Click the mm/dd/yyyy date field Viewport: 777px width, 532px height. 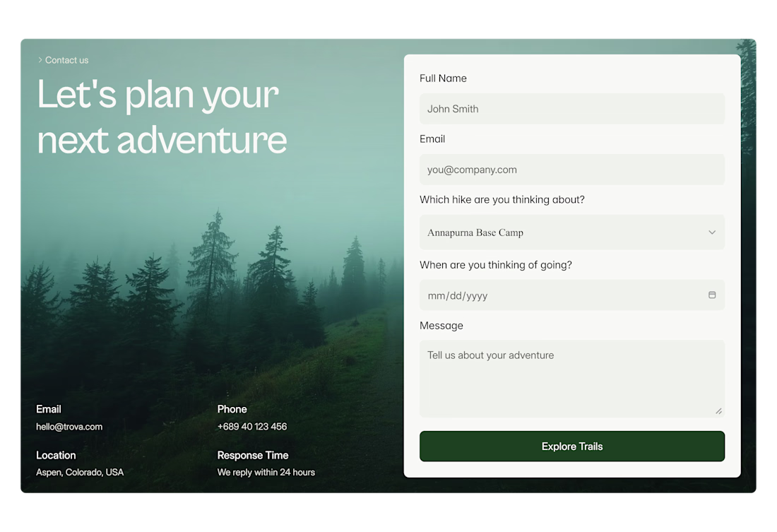(x=572, y=295)
